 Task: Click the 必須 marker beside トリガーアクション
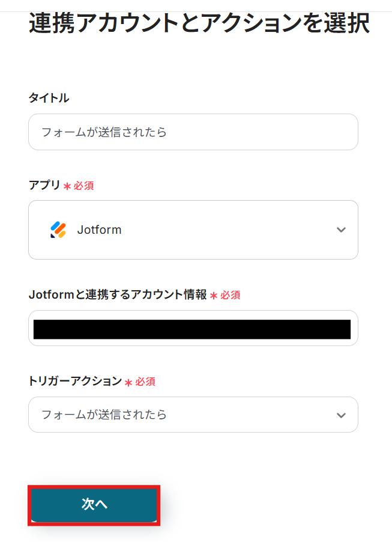[x=145, y=382]
